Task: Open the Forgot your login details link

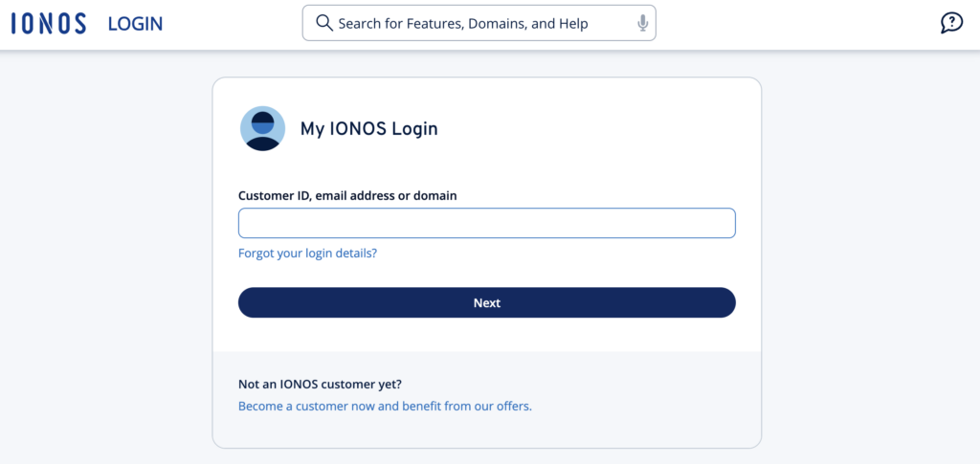Action: pyautogui.click(x=307, y=254)
